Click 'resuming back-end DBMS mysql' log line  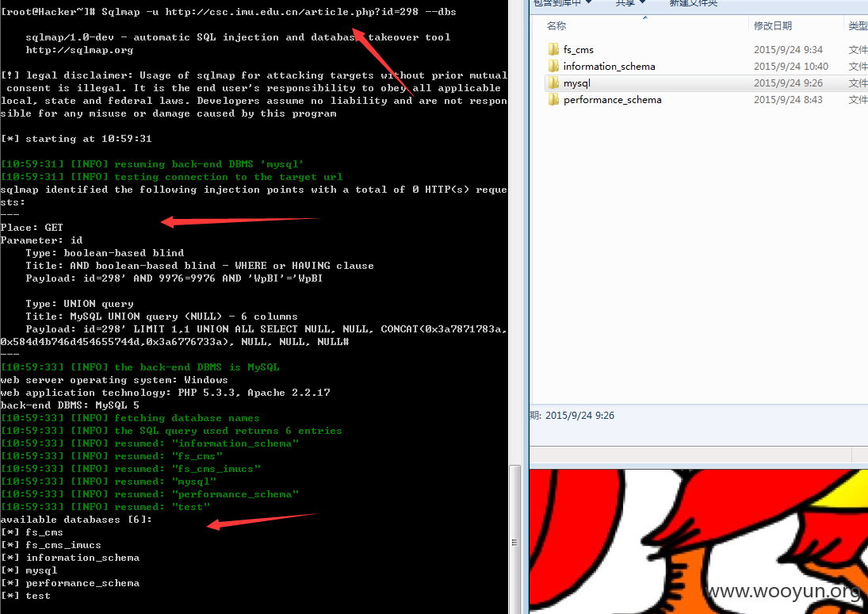152,164
